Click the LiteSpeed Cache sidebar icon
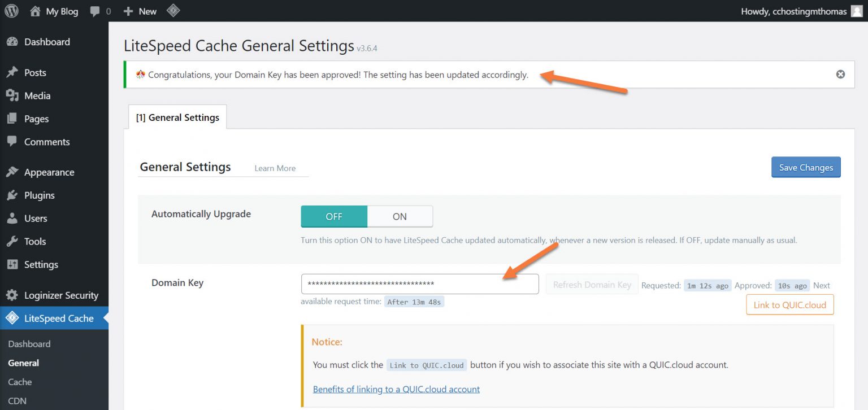 [12, 318]
